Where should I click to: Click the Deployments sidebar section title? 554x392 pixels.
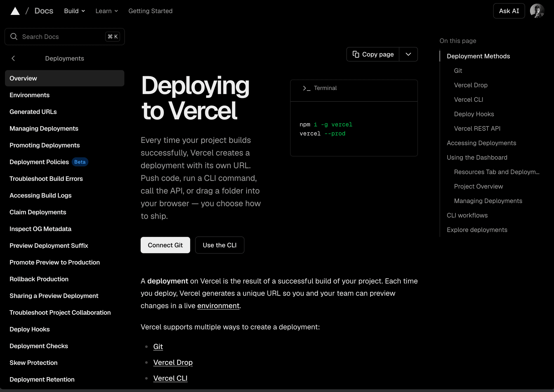pos(64,59)
